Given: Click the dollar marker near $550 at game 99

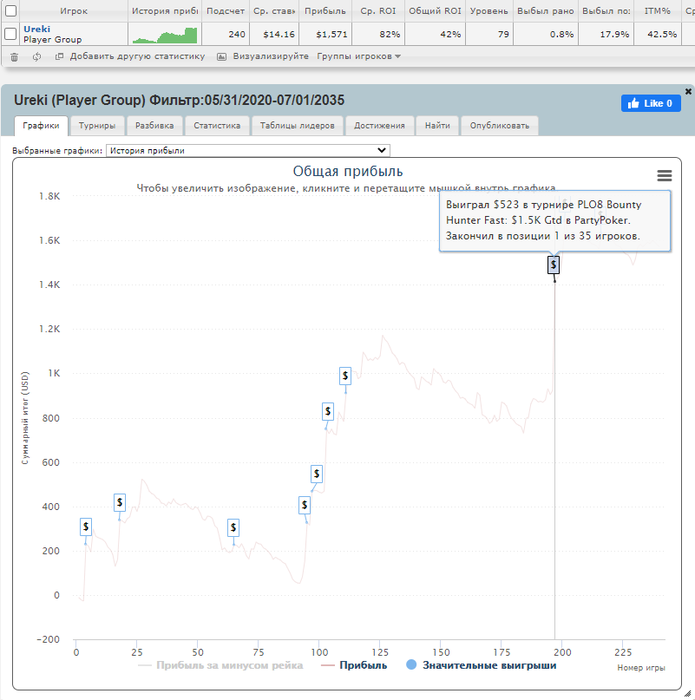Looking at the screenshot, I should [316, 474].
